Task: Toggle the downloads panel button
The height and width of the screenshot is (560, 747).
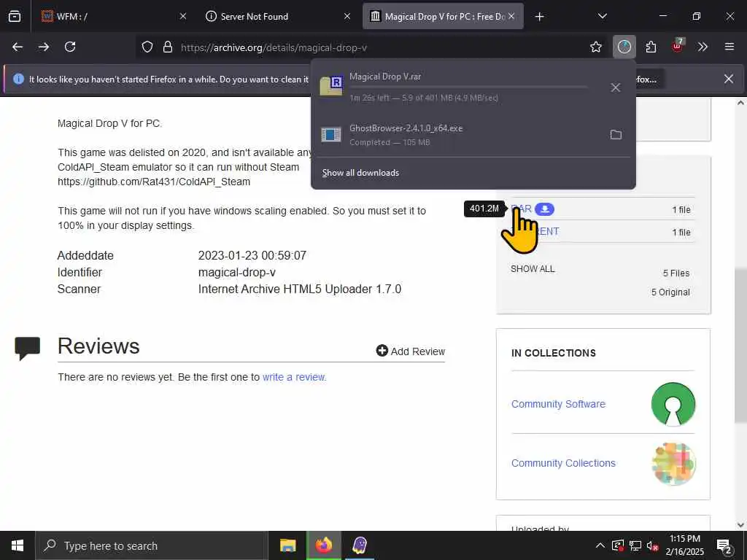Action: click(624, 47)
